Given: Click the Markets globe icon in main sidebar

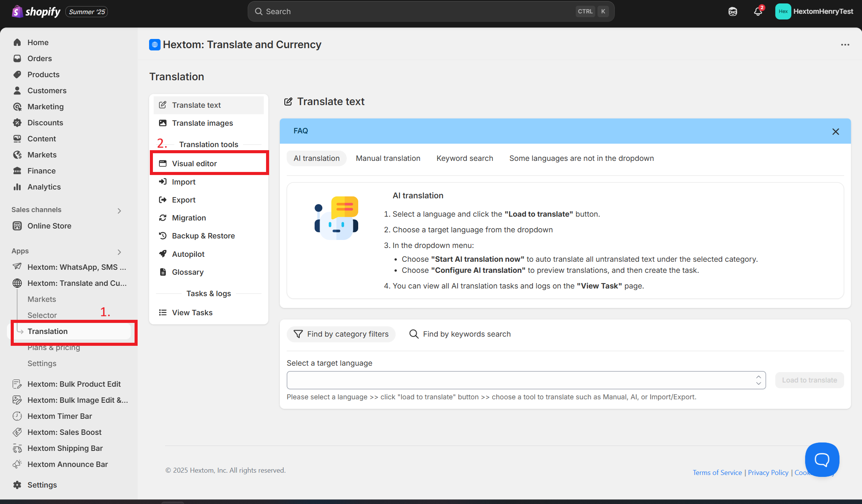Looking at the screenshot, I should [x=17, y=155].
